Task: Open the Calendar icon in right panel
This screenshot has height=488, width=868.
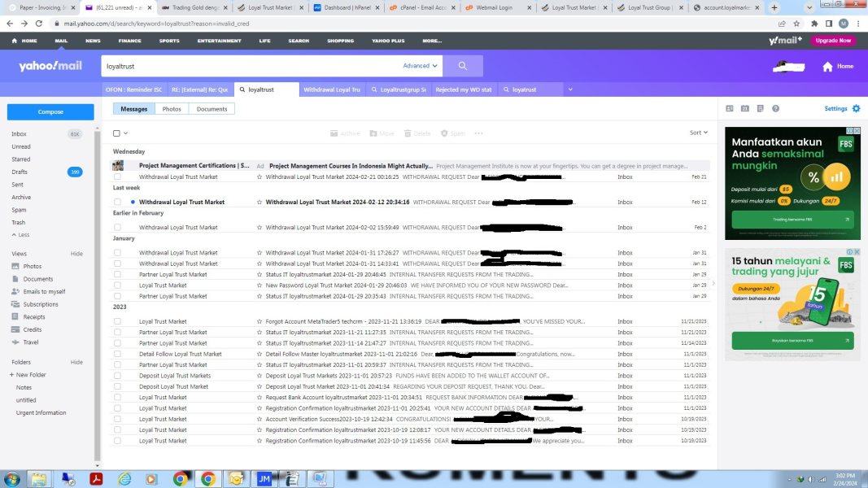Action: pyautogui.click(x=745, y=108)
